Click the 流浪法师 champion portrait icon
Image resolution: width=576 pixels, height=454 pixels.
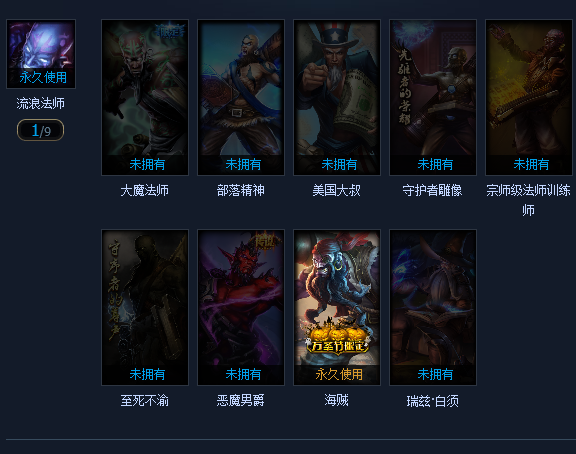tap(41, 54)
